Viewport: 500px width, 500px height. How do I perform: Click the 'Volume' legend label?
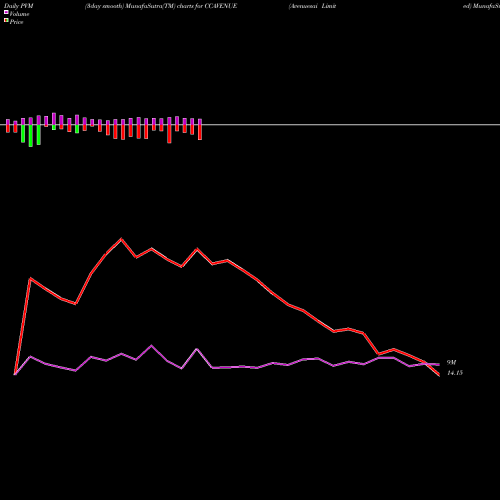[x=19, y=14]
